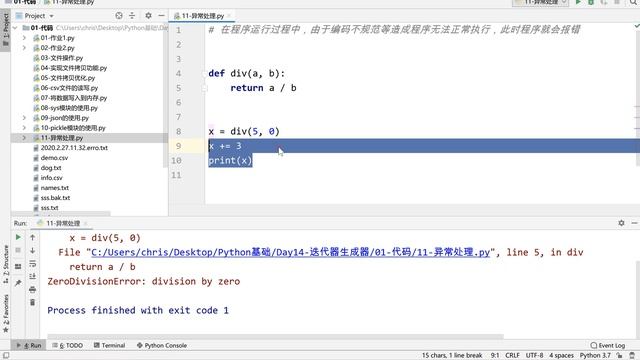Open the file path link in traceback
640x360 pixels.
[290, 252]
